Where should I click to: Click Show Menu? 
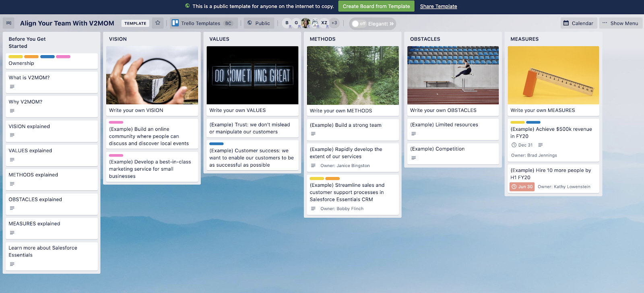620,23
